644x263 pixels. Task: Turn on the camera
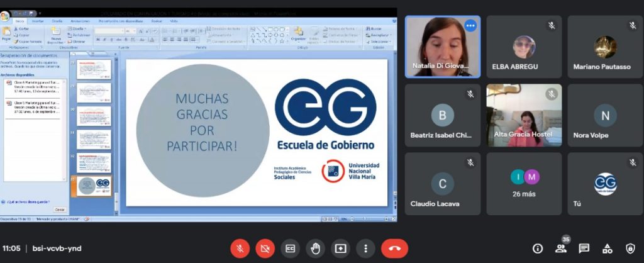coord(265,248)
